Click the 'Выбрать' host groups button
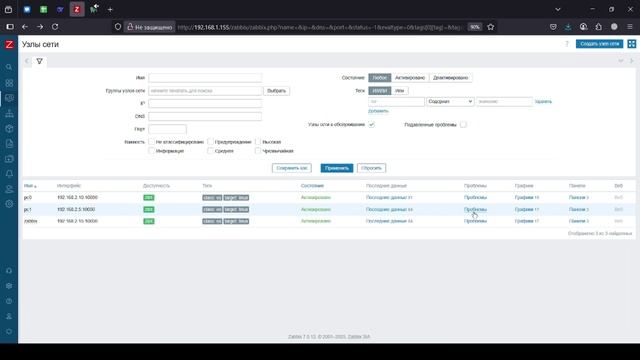Viewport: 640px width, 360px height. [x=276, y=91]
